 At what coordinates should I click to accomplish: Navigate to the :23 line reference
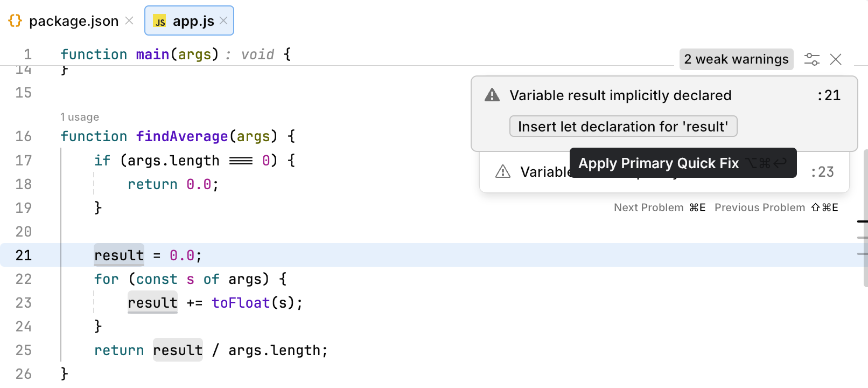coord(822,172)
